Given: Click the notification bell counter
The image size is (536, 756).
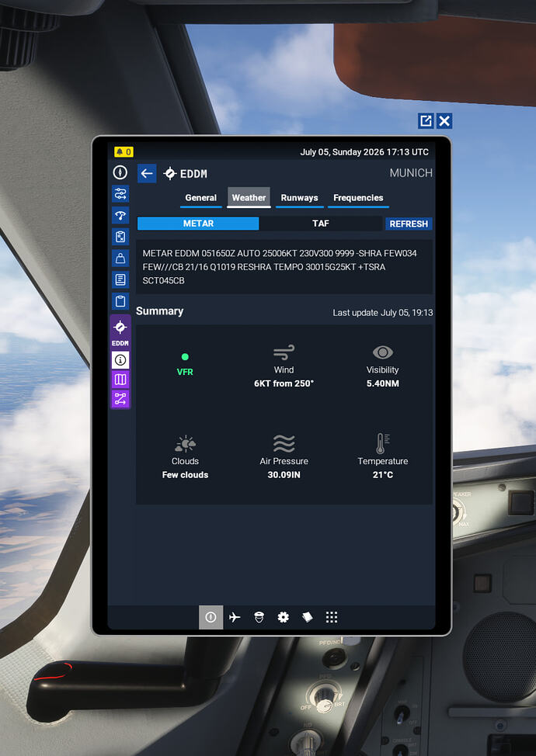Looking at the screenshot, I should click(124, 152).
